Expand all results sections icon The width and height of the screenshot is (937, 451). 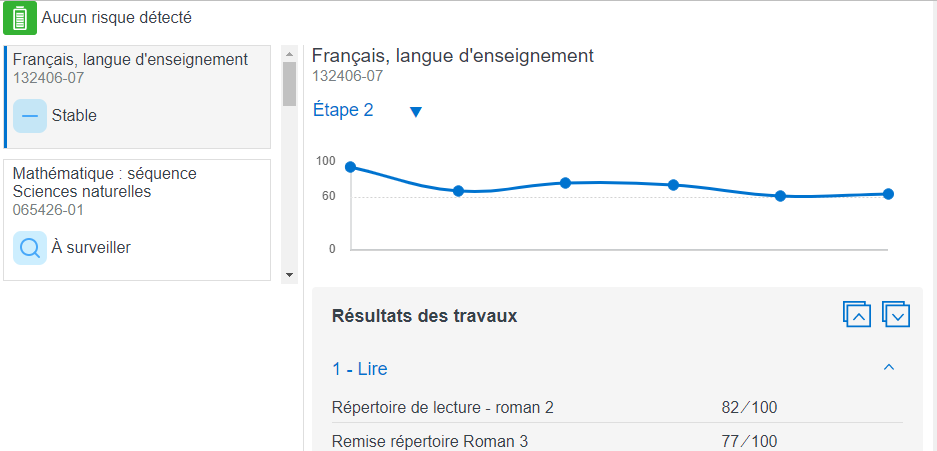click(x=896, y=315)
